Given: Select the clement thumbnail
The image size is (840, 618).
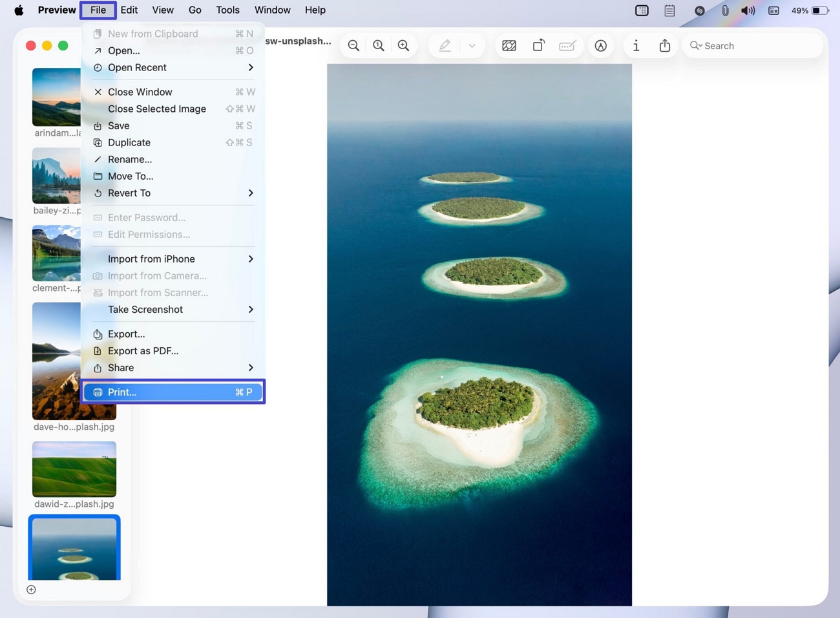Looking at the screenshot, I should point(57,253).
